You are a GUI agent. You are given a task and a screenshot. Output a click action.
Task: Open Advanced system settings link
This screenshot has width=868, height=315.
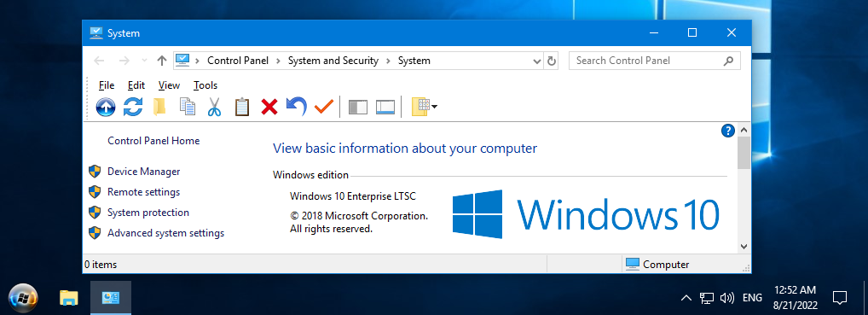point(165,233)
